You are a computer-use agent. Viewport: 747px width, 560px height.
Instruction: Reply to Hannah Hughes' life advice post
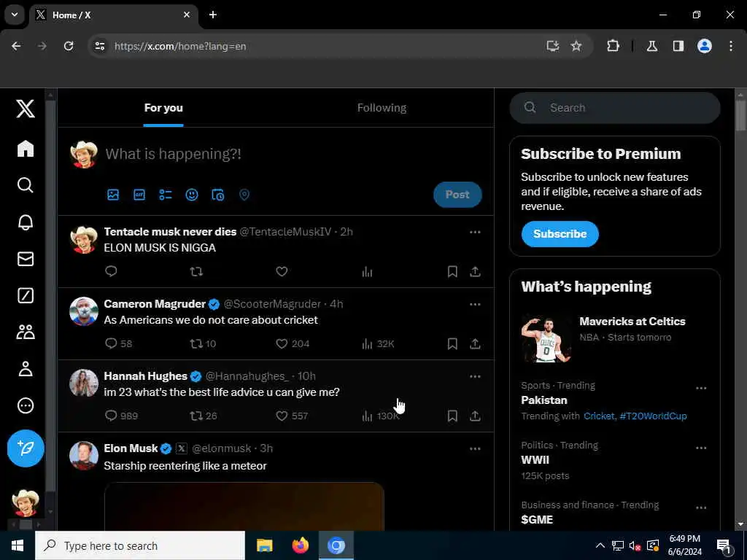(121, 416)
